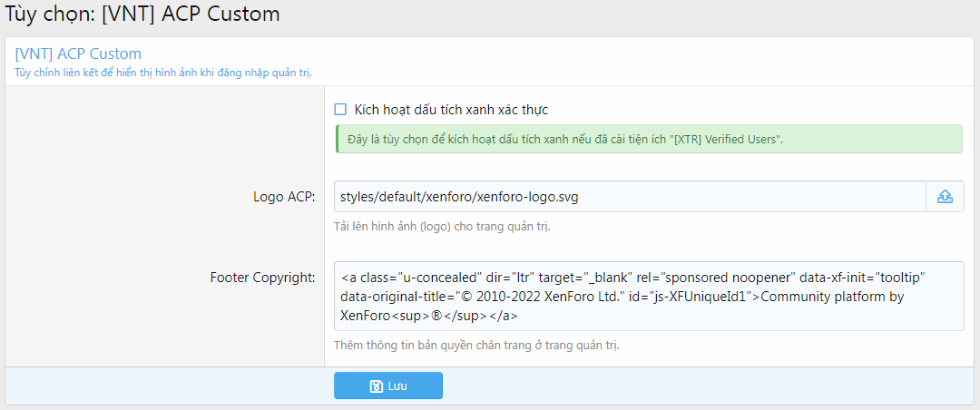Click the page title 'Tùy chọn: [VNT] ACP Custom'
980x410 pixels.
pyautogui.click(x=143, y=15)
